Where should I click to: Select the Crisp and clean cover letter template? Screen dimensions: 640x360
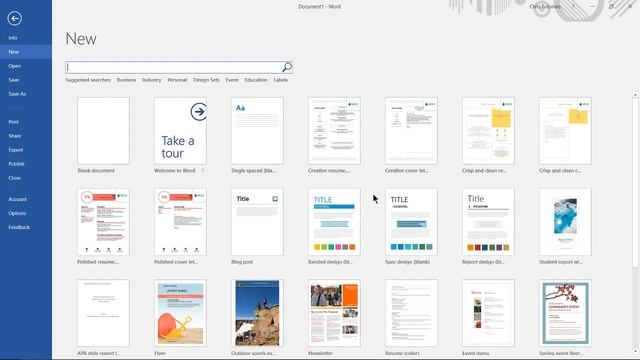pyautogui.click(x=565, y=131)
